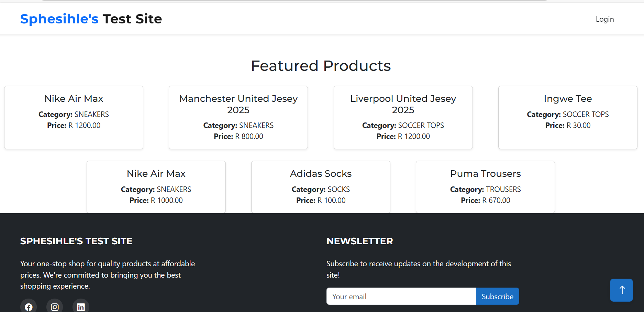Select the Adidas Socks product card
This screenshot has height=312, width=644.
pyautogui.click(x=320, y=186)
